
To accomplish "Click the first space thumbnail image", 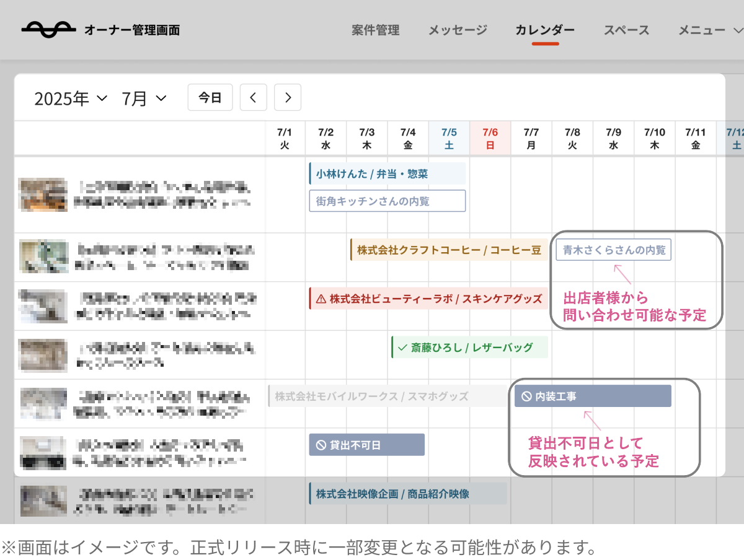I will (42, 195).
